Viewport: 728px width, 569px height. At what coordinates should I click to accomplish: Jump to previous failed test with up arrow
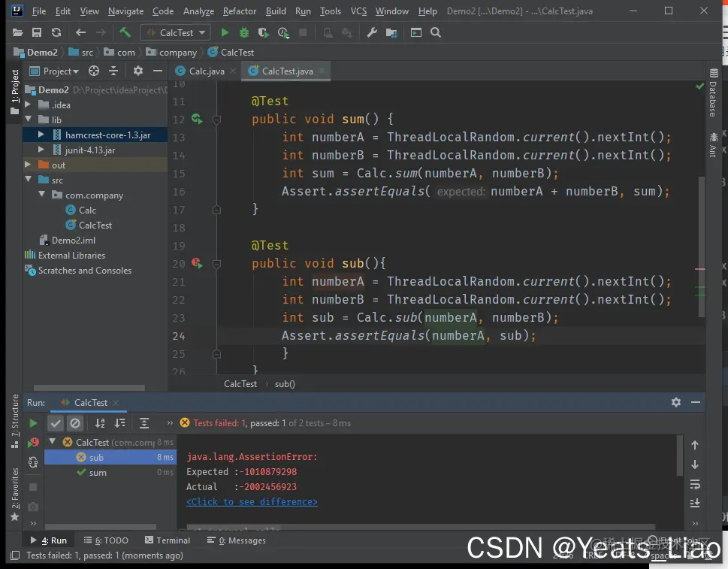coord(695,445)
